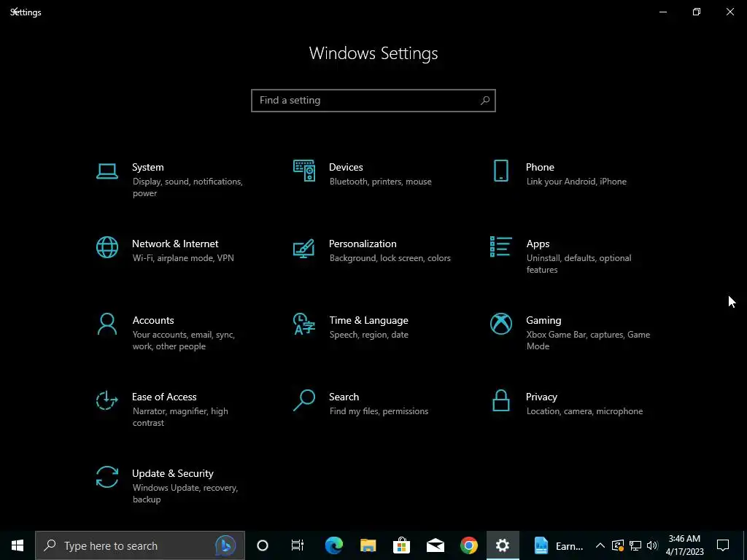Open Network & Internet globe icon
747x560 pixels.
coord(107,247)
